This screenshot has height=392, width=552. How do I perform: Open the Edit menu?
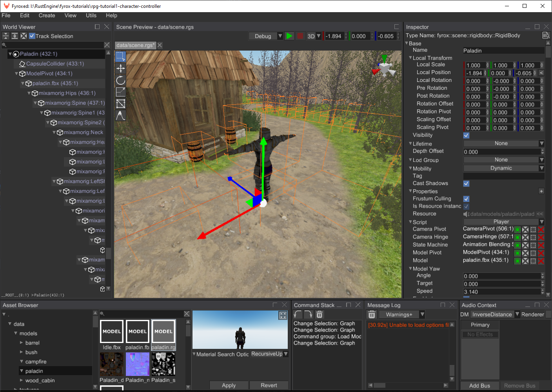coord(25,16)
